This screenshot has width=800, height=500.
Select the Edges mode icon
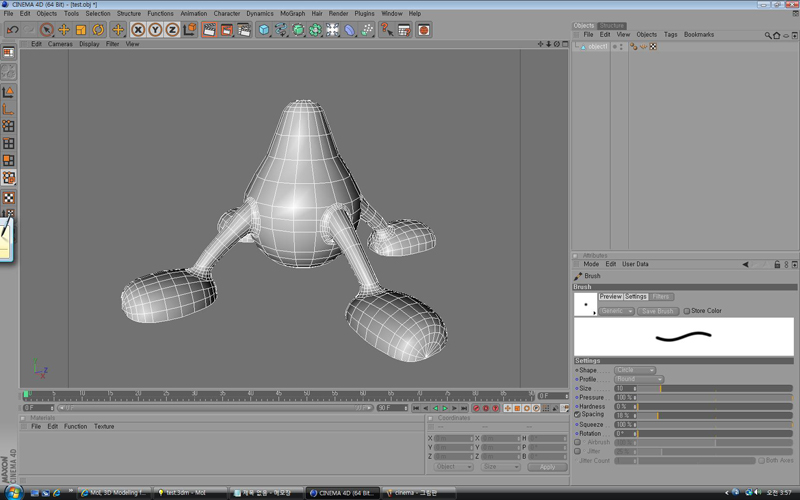point(9,143)
